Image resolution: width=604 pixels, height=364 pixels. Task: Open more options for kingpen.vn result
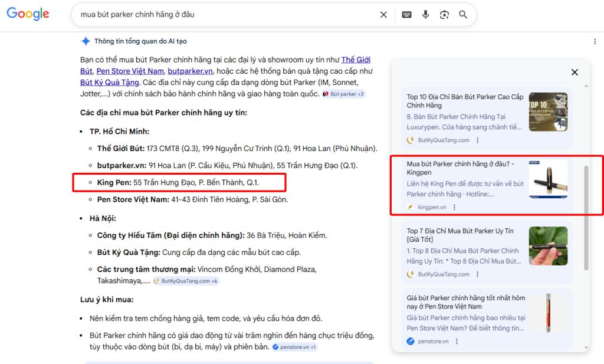tap(454, 207)
